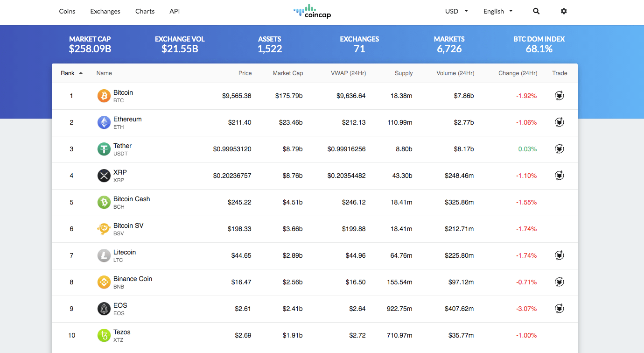The height and width of the screenshot is (353, 644).
Task: Click the CoinCap logo
Action: click(312, 11)
